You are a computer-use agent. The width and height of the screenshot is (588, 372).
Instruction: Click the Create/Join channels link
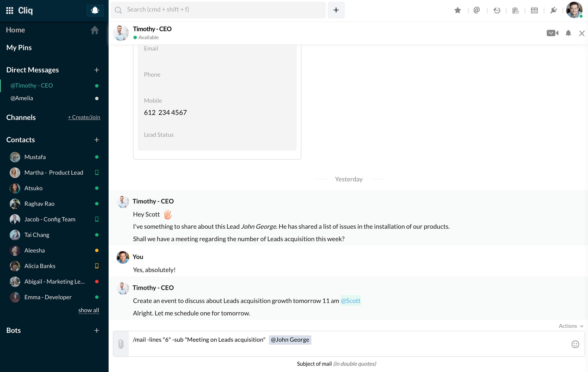click(84, 117)
